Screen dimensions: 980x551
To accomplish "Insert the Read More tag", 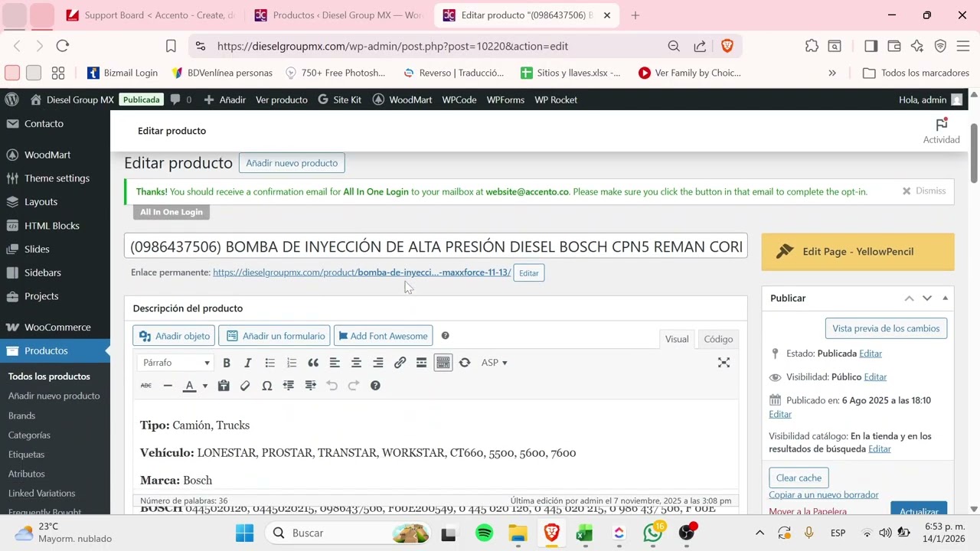I will point(421,363).
